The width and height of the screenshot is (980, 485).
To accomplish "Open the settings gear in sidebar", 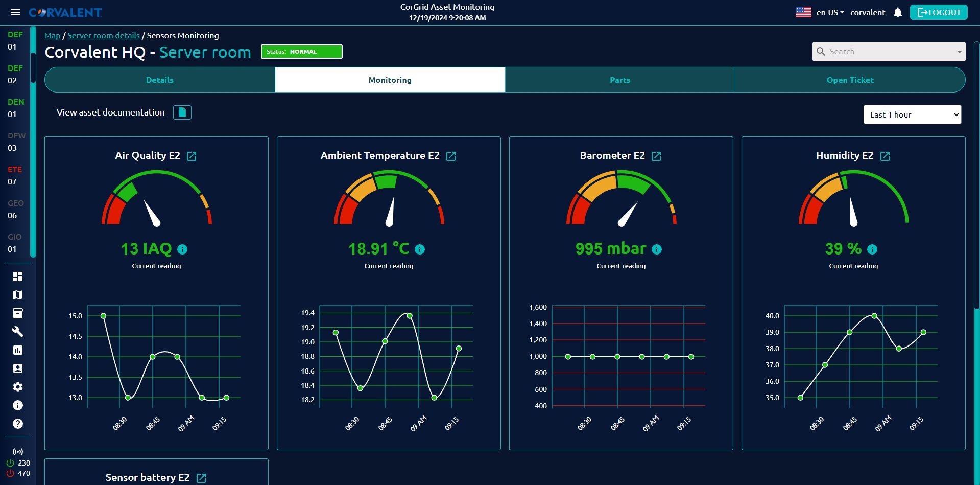I will click(x=18, y=387).
